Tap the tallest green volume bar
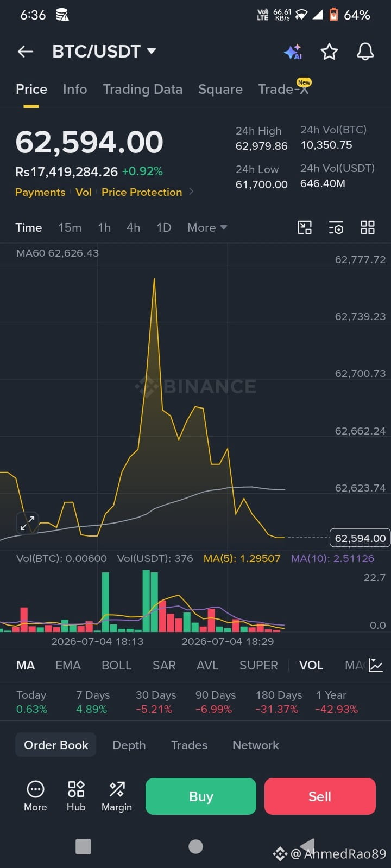 (x=147, y=601)
